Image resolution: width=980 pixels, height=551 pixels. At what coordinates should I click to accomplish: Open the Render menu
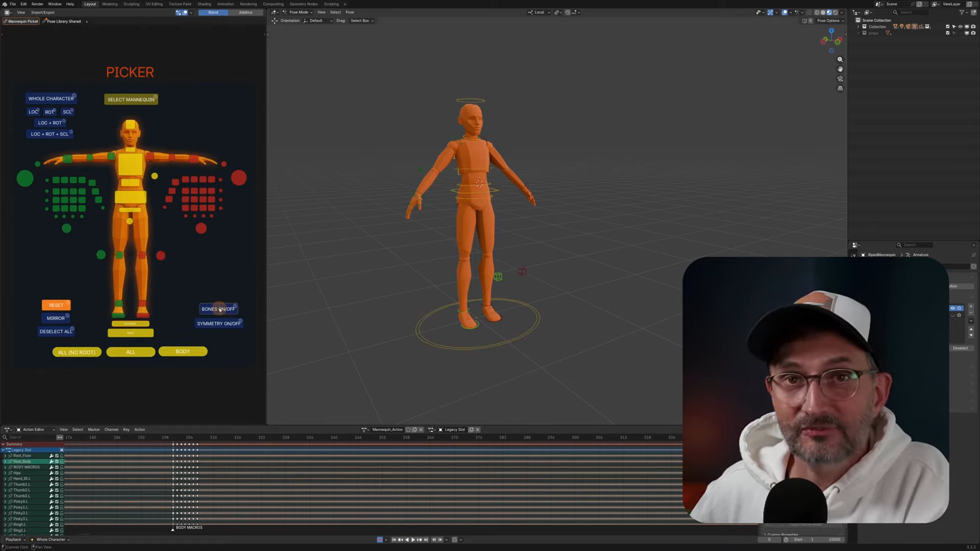click(37, 4)
